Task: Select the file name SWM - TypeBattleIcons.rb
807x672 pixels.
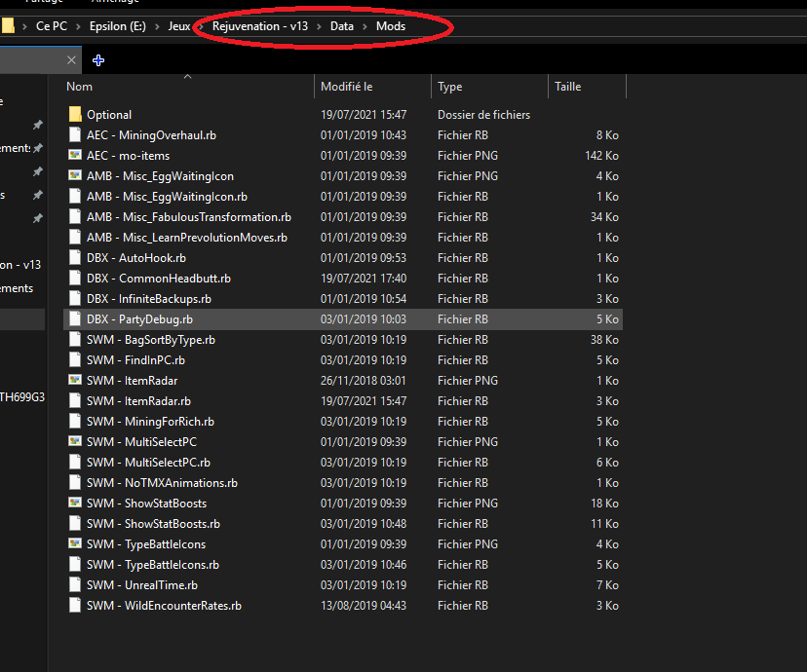Action: point(153,565)
